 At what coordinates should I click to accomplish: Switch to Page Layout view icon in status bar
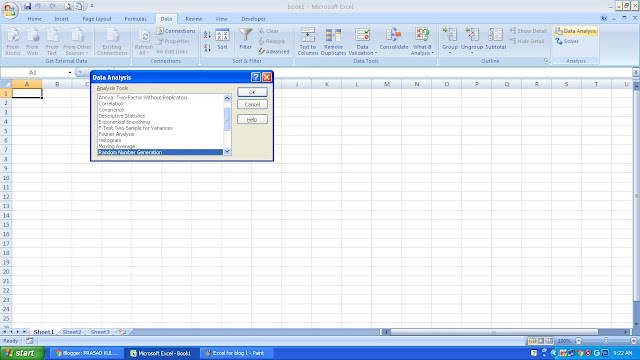pos(541,341)
